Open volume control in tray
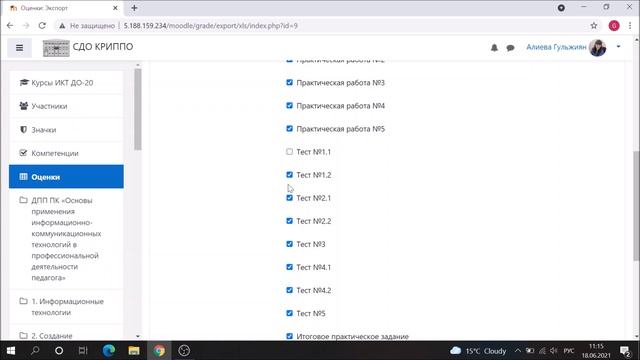The height and width of the screenshot is (360, 640). click(x=554, y=351)
